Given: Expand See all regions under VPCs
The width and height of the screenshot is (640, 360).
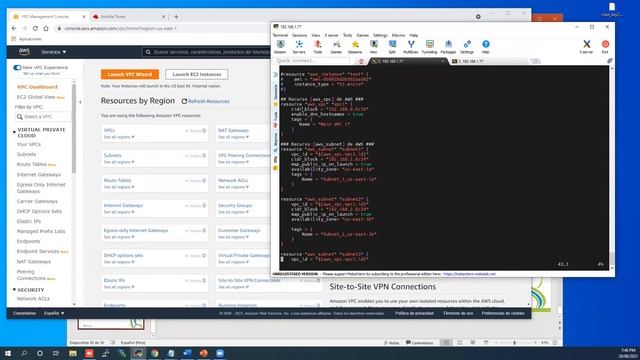Looking at the screenshot, I should point(119,137).
